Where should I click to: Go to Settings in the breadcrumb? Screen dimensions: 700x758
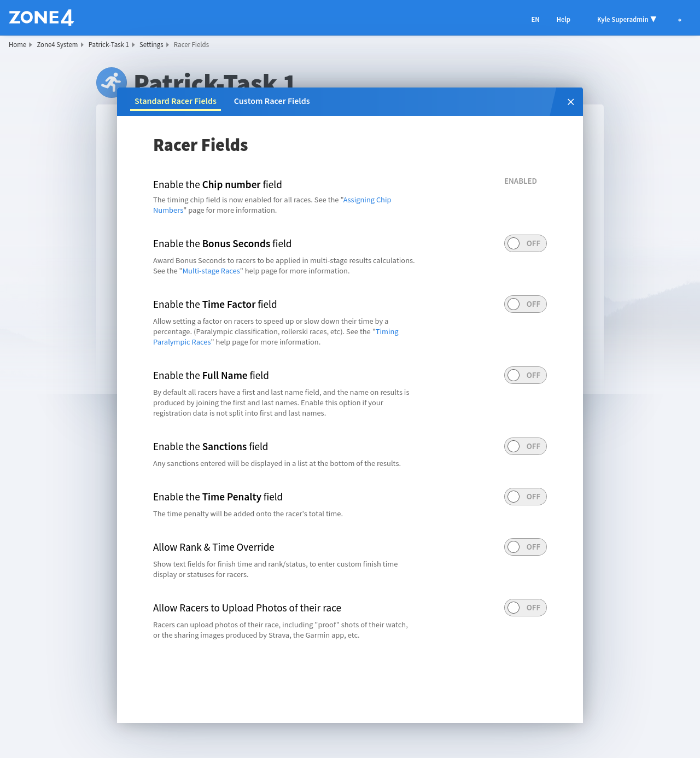click(x=151, y=45)
